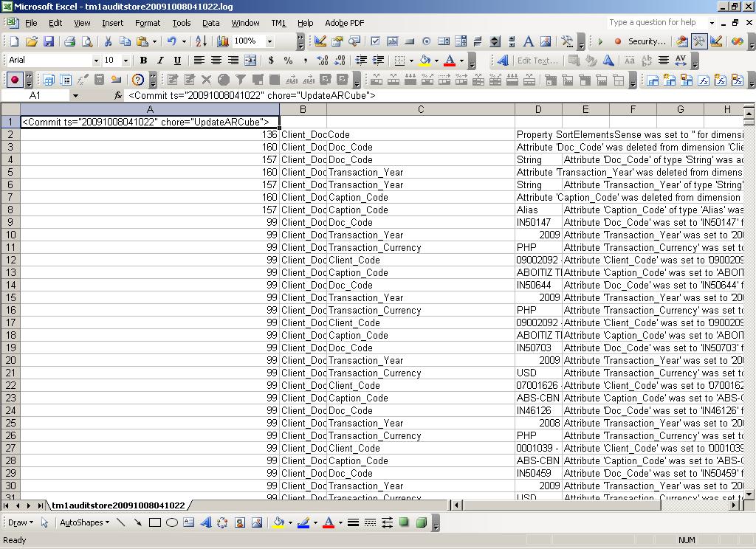Click the Open file folder icon

click(x=31, y=41)
